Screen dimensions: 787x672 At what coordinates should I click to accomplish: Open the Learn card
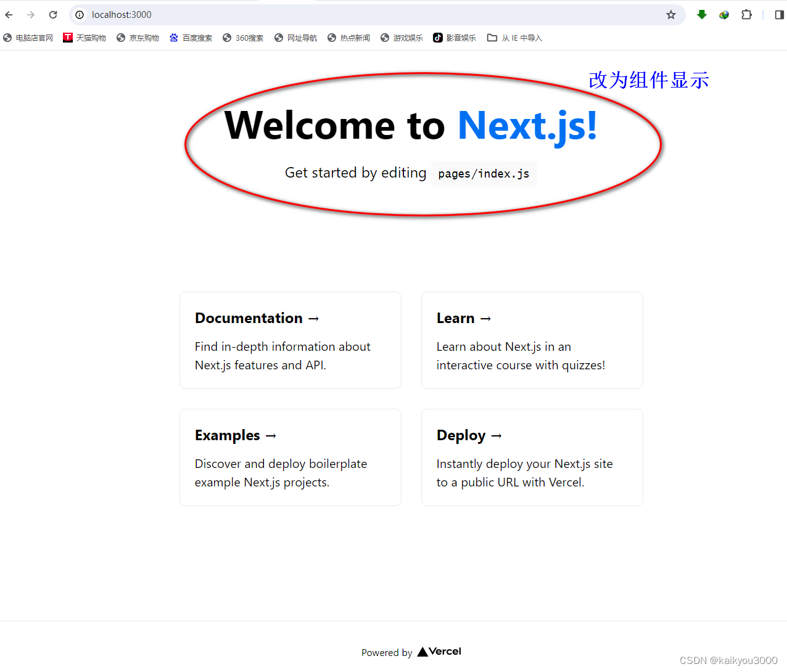532,340
